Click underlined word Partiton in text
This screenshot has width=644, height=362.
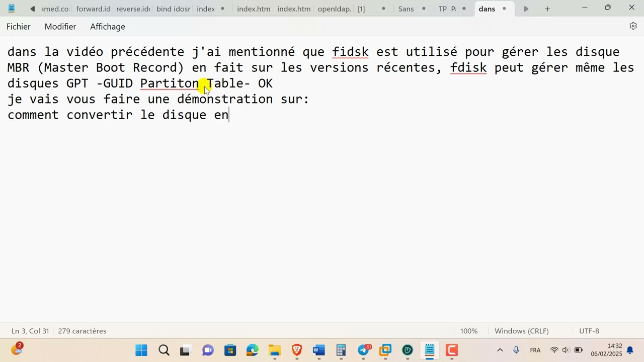point(170,83)
